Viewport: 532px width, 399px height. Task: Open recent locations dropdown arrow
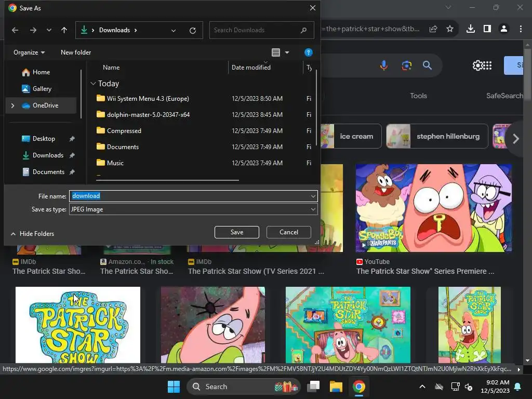pyautogui.click(x=49, y=30)
